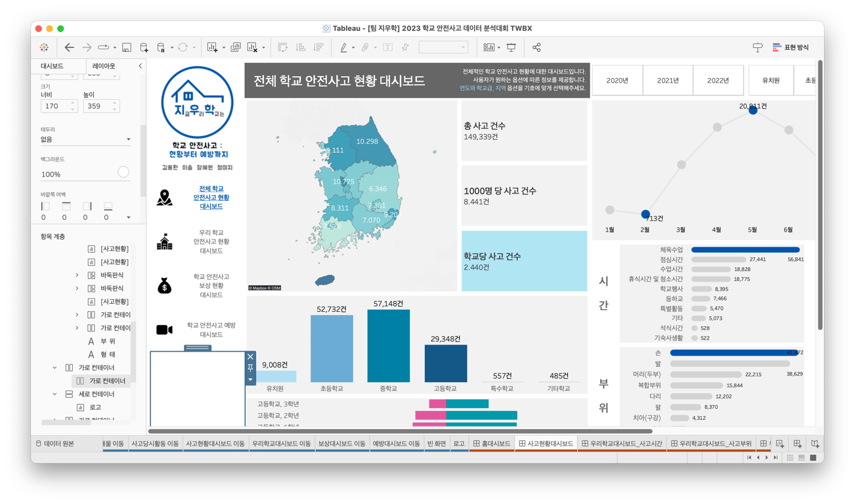
Task: Open 학교 안전사고 보상 현황 대시보드 link
Action: point(211,285)
